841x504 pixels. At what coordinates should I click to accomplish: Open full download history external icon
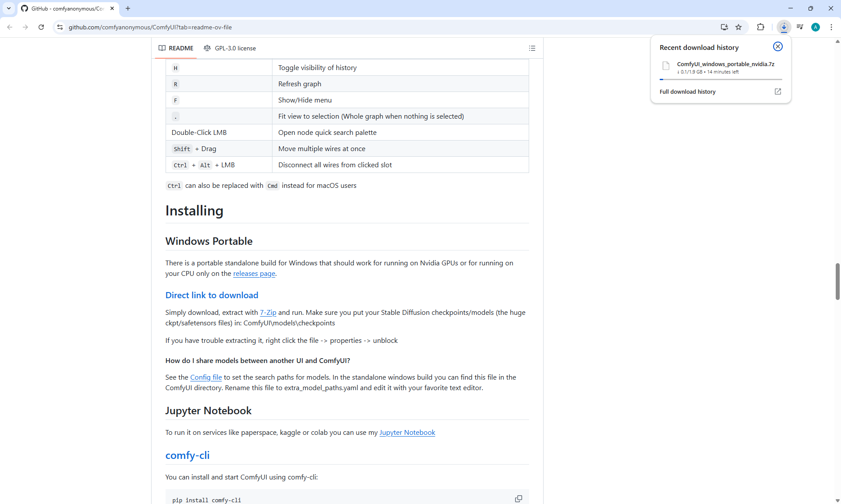pos(777,92)
